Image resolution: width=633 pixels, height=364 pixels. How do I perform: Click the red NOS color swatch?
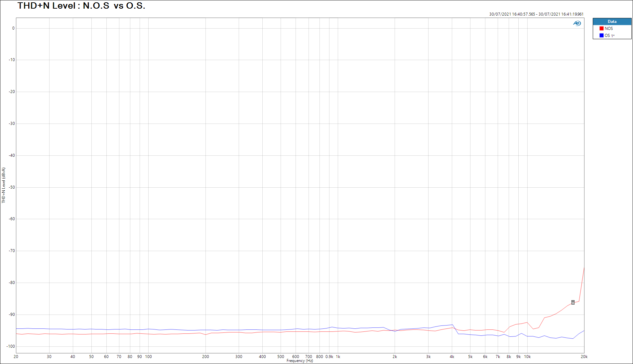601,29
